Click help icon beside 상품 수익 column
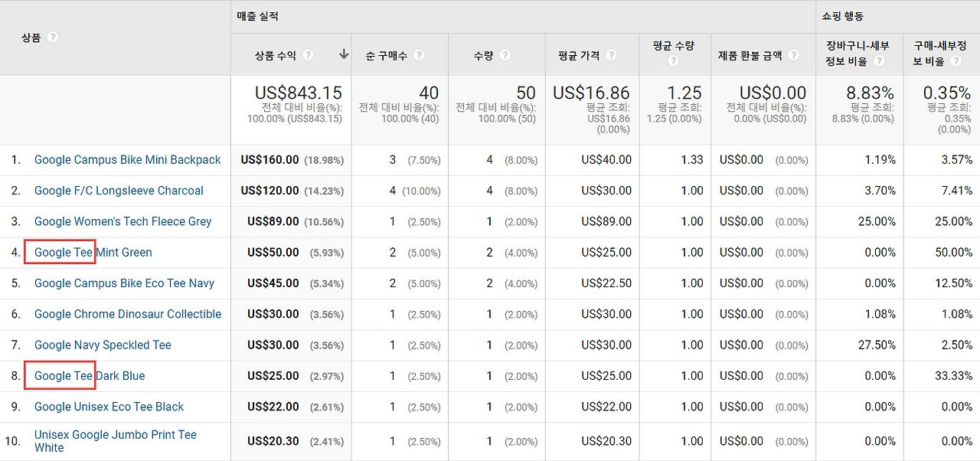Screen dimensions: 980x461 pos(308,55)
